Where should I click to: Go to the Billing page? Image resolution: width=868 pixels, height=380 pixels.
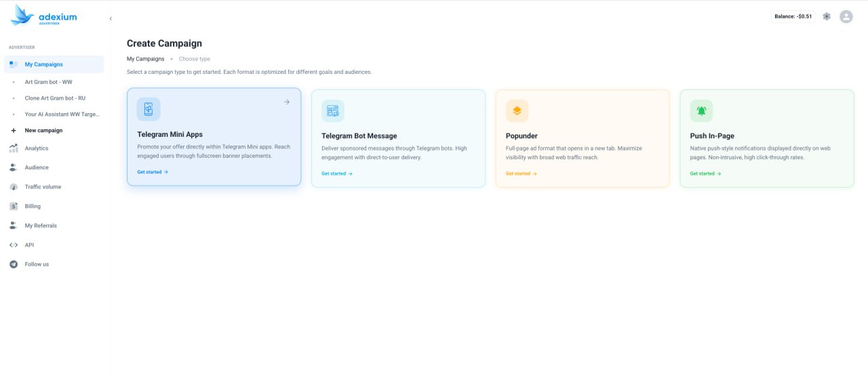pyautogui.click(x=33, y=206)
